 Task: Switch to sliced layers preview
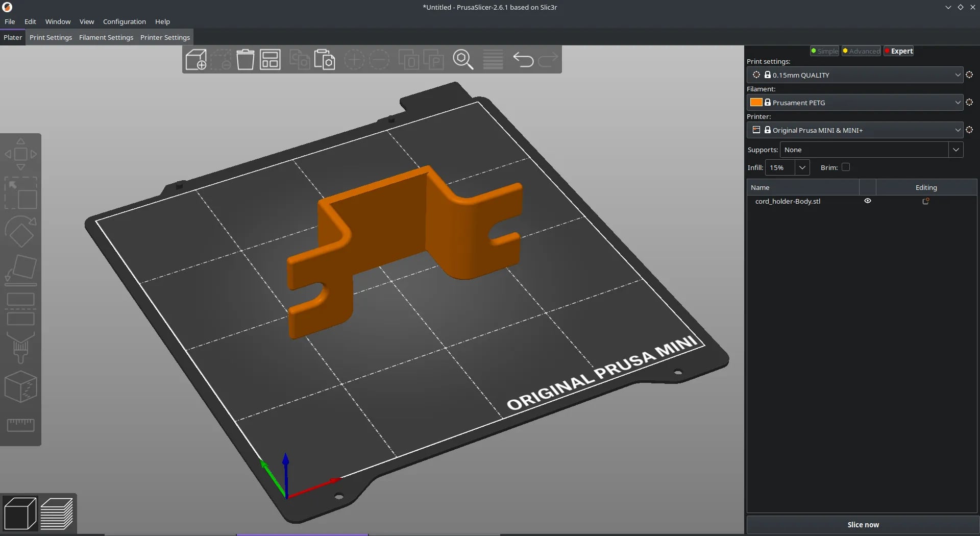point(57,514)
